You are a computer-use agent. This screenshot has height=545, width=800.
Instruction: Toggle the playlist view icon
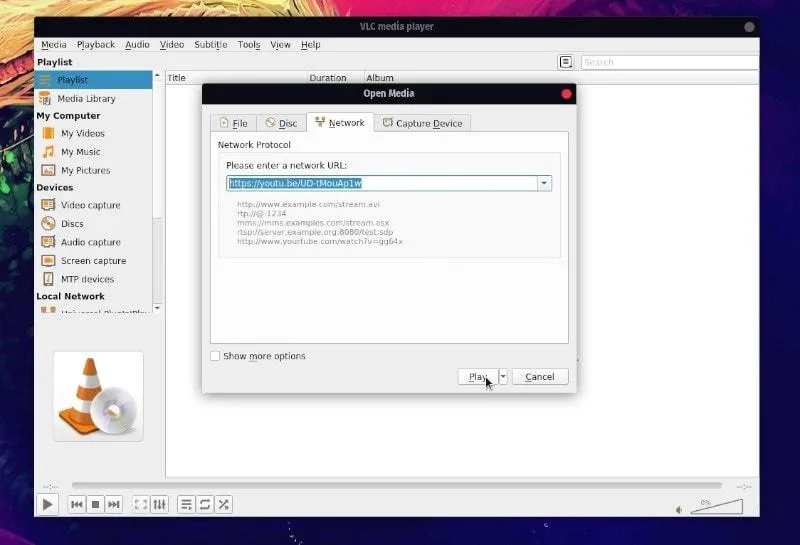click(186, 505)
